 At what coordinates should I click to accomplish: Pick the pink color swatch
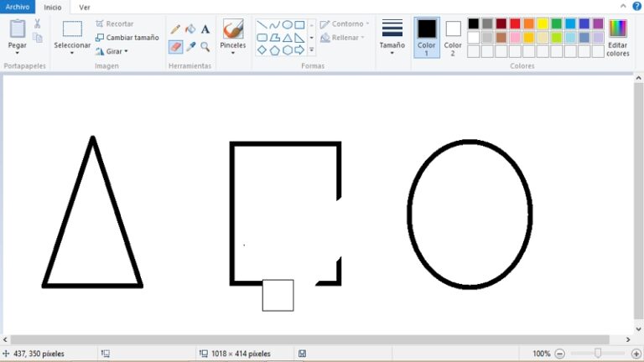pos(515,38)
